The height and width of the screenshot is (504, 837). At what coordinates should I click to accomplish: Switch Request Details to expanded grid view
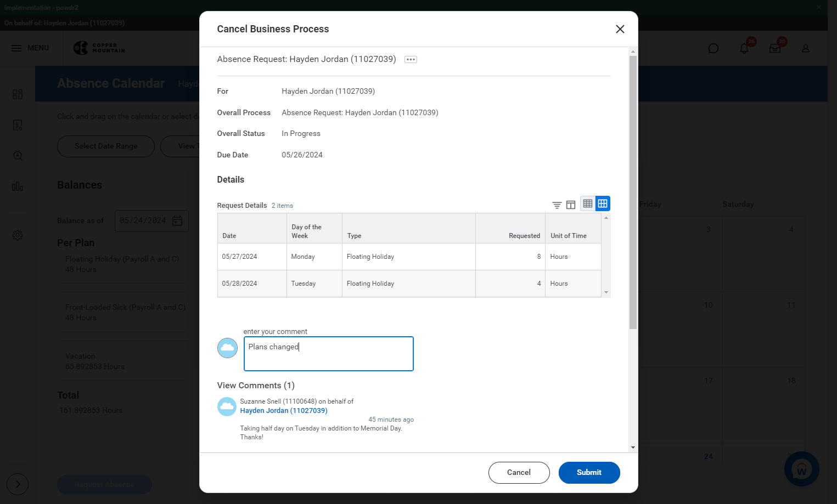(603, 203)
